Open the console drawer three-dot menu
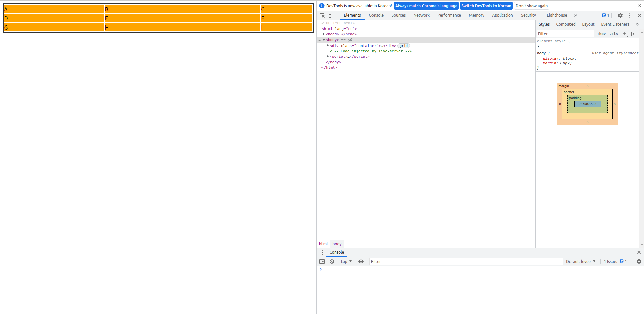This screenshot has height=314, width=644. (x=322, y=252)
